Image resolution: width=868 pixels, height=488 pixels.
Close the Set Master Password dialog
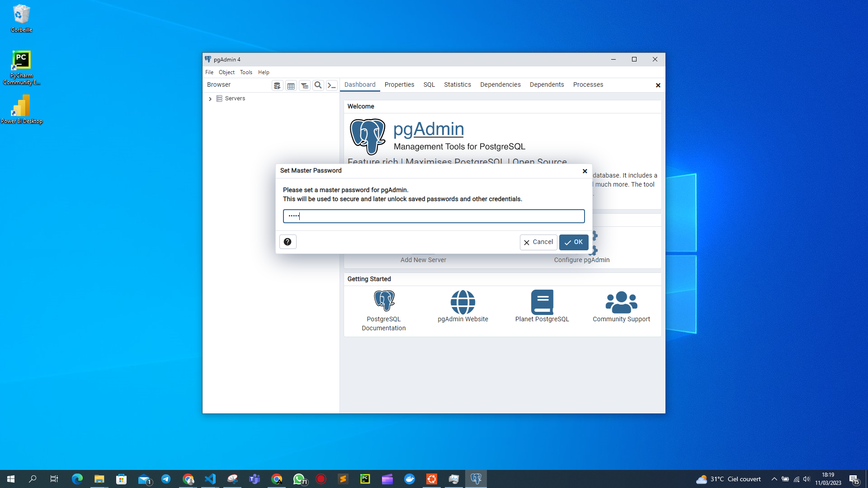tap(585, 171)
